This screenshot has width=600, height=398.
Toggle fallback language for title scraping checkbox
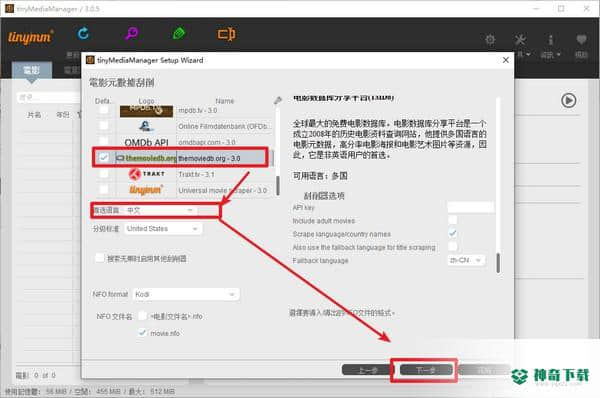pos(452,246)
